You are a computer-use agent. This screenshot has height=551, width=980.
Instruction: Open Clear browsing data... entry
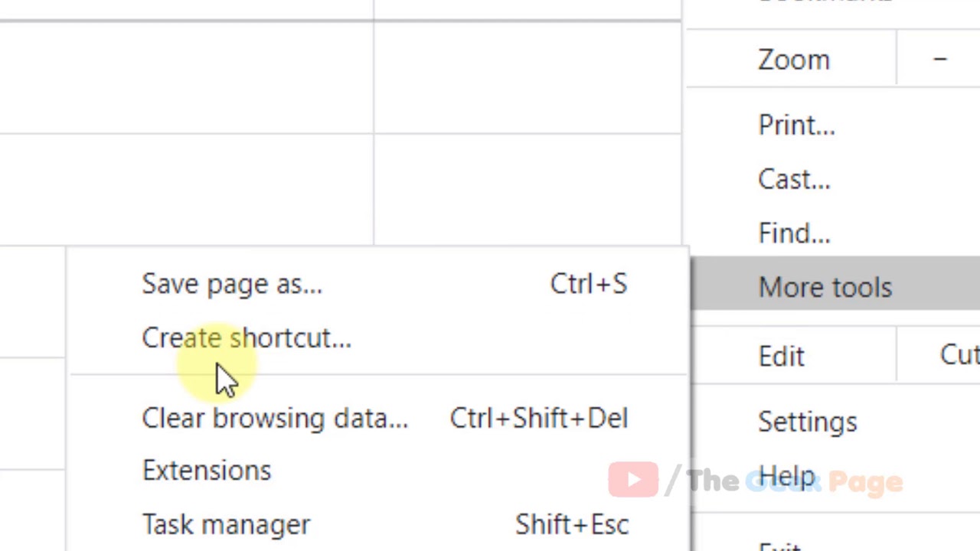275,418
